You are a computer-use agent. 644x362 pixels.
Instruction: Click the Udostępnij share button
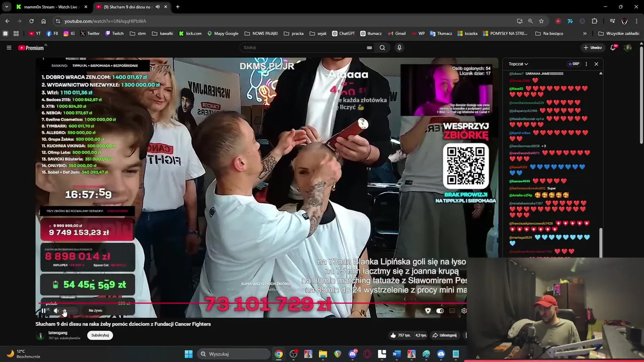[444, 335]
